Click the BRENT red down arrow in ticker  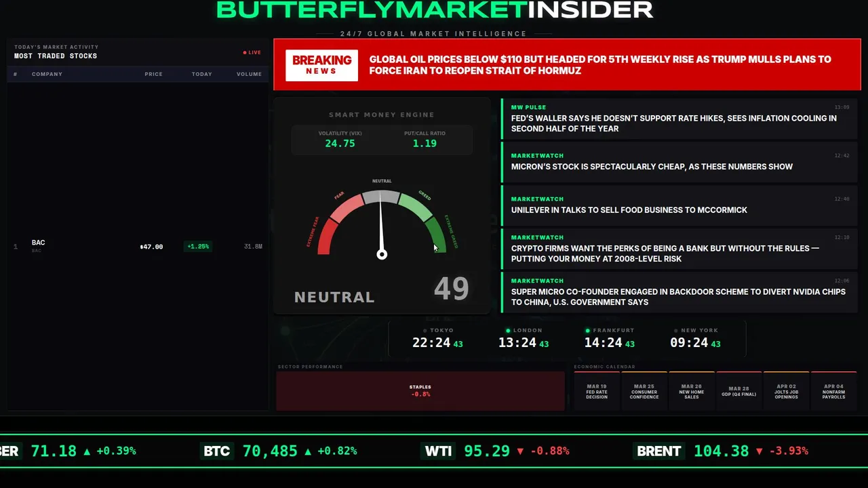pos(759,451)
